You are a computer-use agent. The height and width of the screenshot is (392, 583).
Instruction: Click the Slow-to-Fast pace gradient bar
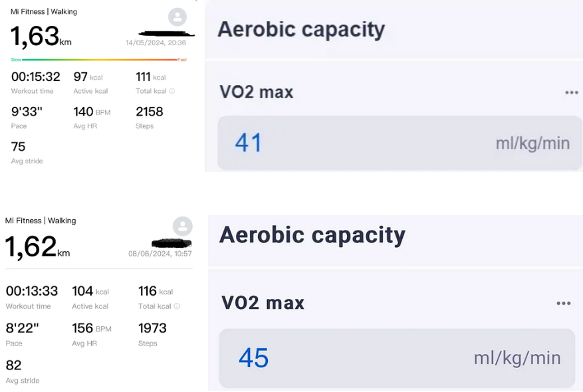(x=99, y=60)
